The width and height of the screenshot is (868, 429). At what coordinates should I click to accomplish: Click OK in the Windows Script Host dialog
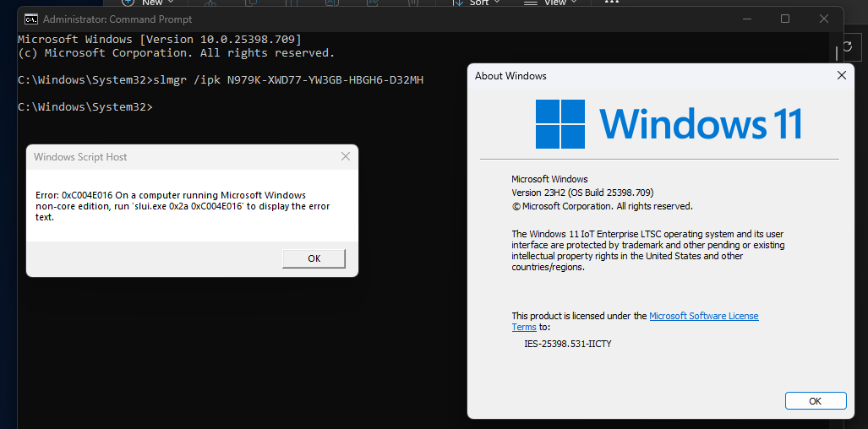coord(314,258)
